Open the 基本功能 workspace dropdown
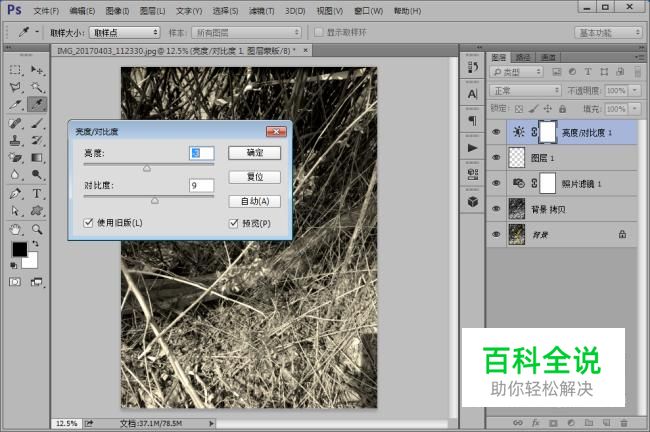Screen dimensions: 650x432 [x=608, y=32]
